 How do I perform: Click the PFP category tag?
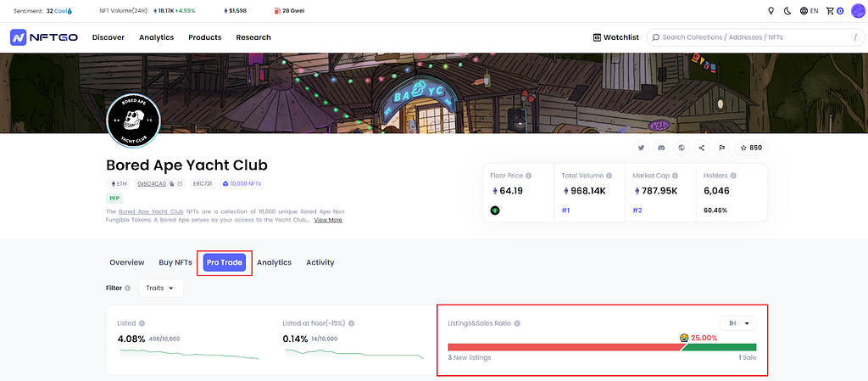[114, 198]
